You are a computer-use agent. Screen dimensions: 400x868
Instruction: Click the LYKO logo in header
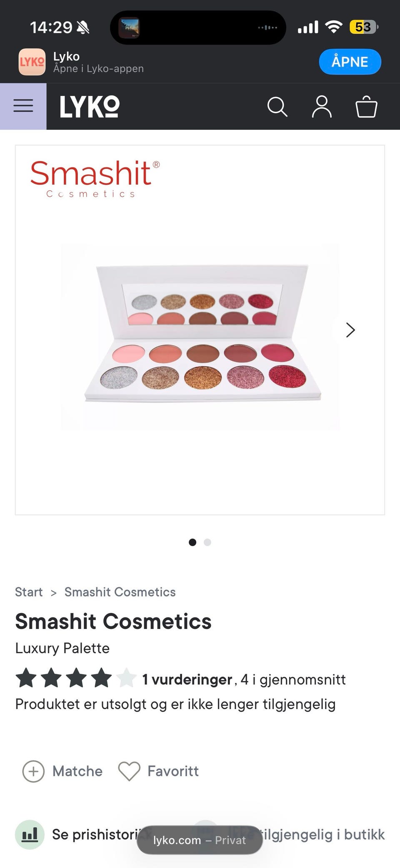click(x=90, y=107)
